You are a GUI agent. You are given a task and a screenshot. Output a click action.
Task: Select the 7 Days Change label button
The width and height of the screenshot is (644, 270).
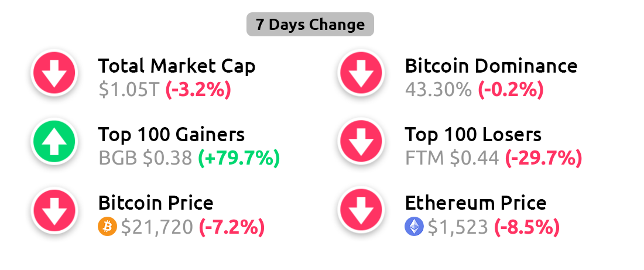pyautogui.click(x=310, y=24)
